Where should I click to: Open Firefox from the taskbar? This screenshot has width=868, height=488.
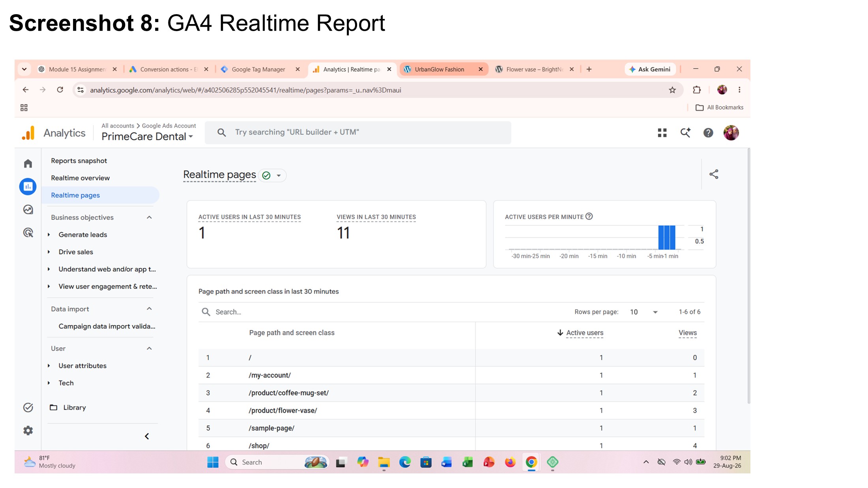pyautogui.click(x=510, y=462)
